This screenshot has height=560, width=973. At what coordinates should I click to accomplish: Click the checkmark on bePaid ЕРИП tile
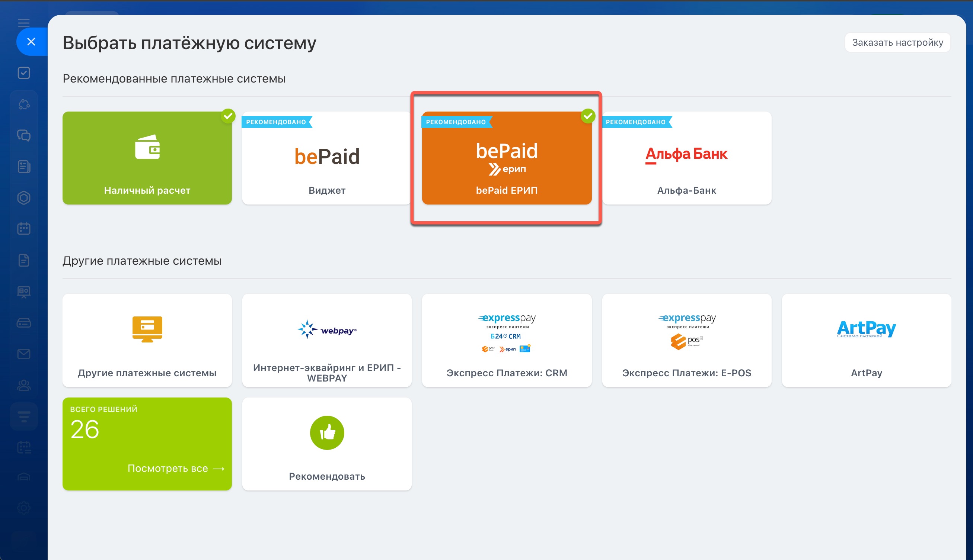point(588,116)
